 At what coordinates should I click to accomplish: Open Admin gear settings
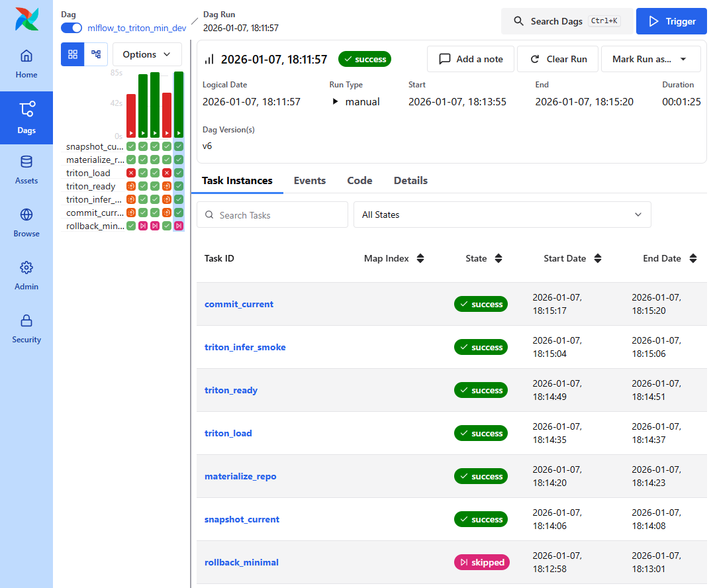pos(26,276)
